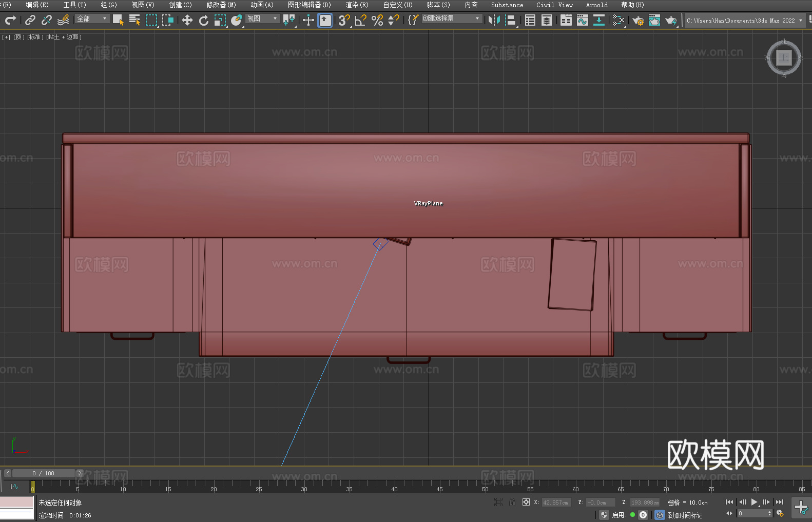This screenshot has width=812, height=522.
Task: Show the Ribbon toggle icon
Action: tap(566, 20)
